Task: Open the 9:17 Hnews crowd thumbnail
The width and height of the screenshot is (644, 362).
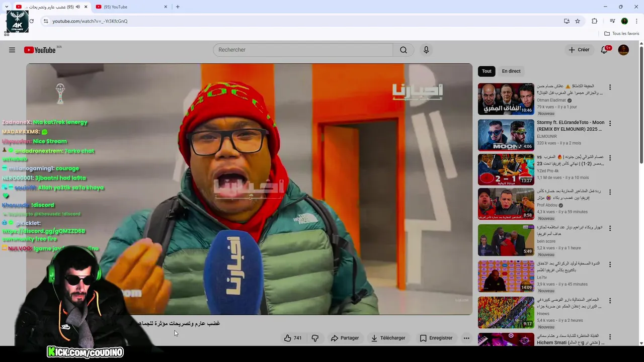Action: coord(506,312)
